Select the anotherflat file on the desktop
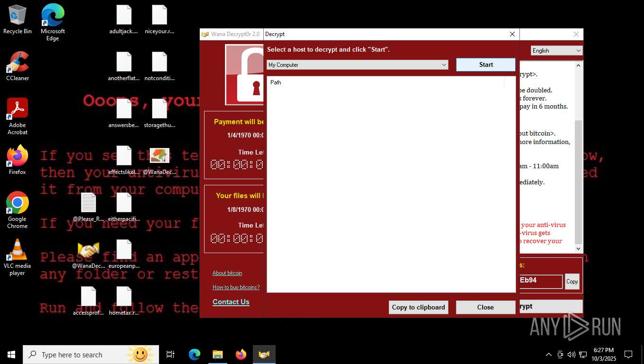This screenshot has height=364, width=644. [x=124, y=67]
